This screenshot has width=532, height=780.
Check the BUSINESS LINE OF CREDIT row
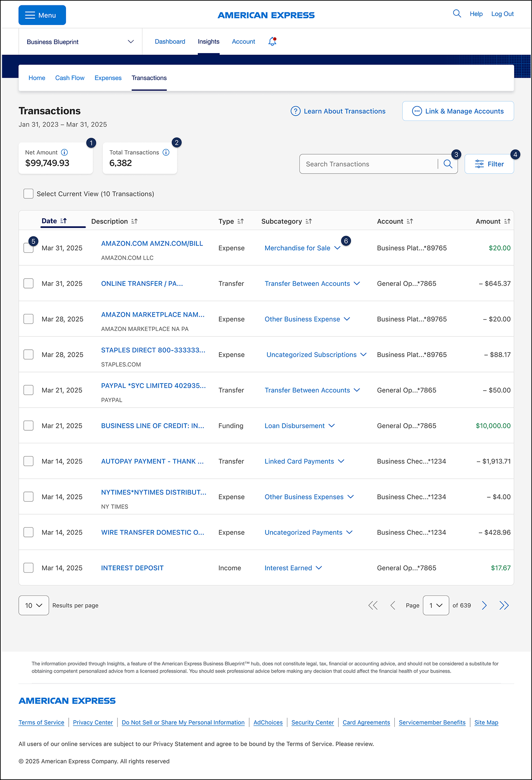point(29,425)
